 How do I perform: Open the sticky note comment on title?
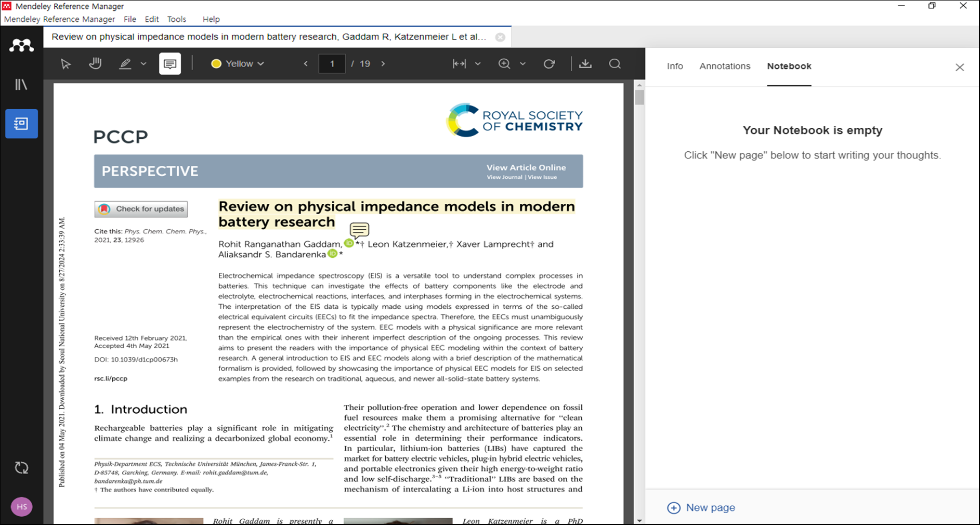pos(359,230)
